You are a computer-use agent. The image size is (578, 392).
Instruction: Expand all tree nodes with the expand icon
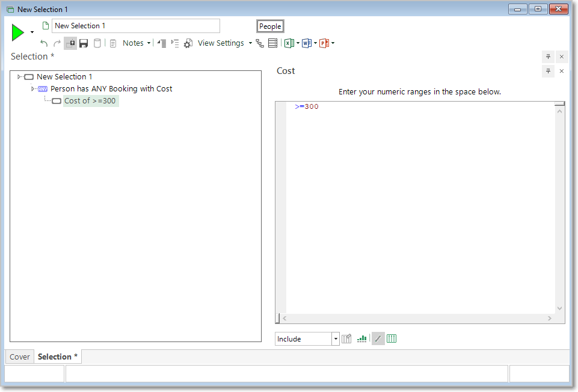pyautogui.click(x=175, y=43)
